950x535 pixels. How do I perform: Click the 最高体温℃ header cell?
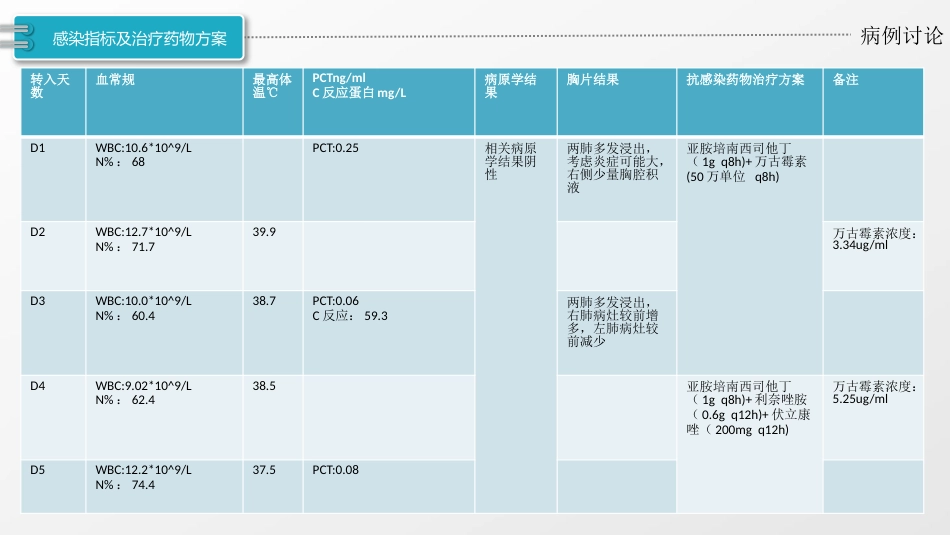(x=273, y=102)
